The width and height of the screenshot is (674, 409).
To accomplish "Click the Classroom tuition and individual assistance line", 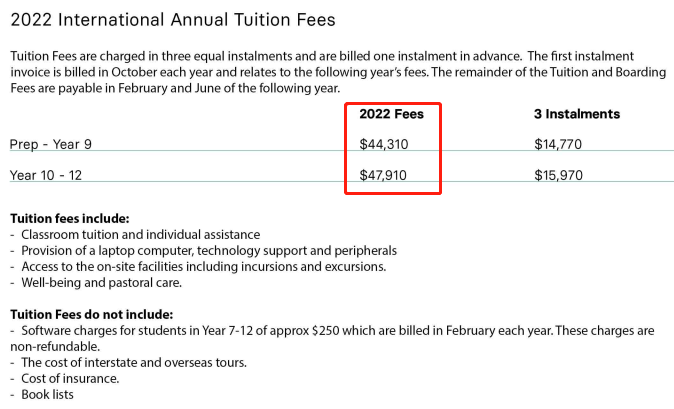I will [x=135, y=235].
